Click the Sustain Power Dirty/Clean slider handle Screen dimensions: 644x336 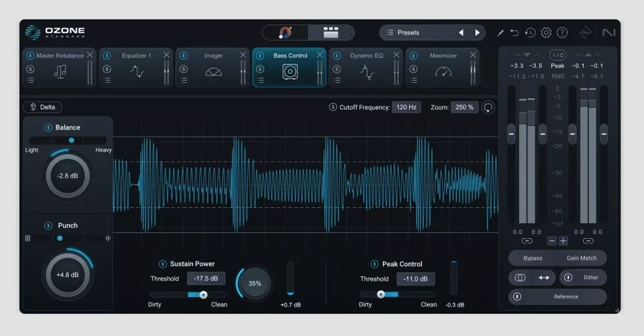203,294
